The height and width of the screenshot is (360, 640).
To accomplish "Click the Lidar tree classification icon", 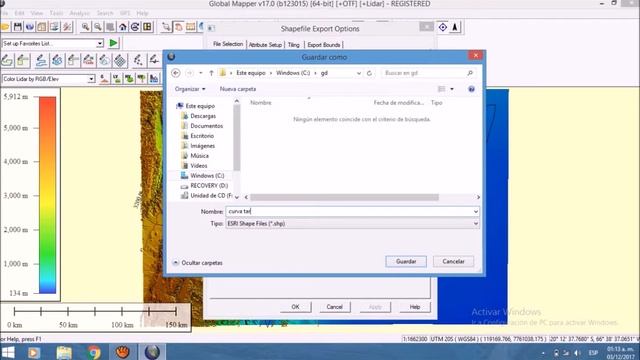I will tap(142, 78).
